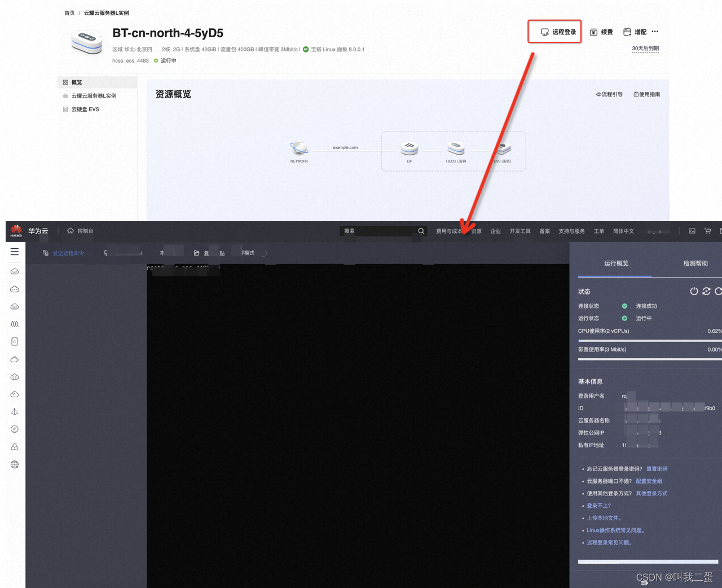Click the sailboat-shaped icon in left rail
The image size is (722, 588).
pyautogui.click(x=15, y=411)
